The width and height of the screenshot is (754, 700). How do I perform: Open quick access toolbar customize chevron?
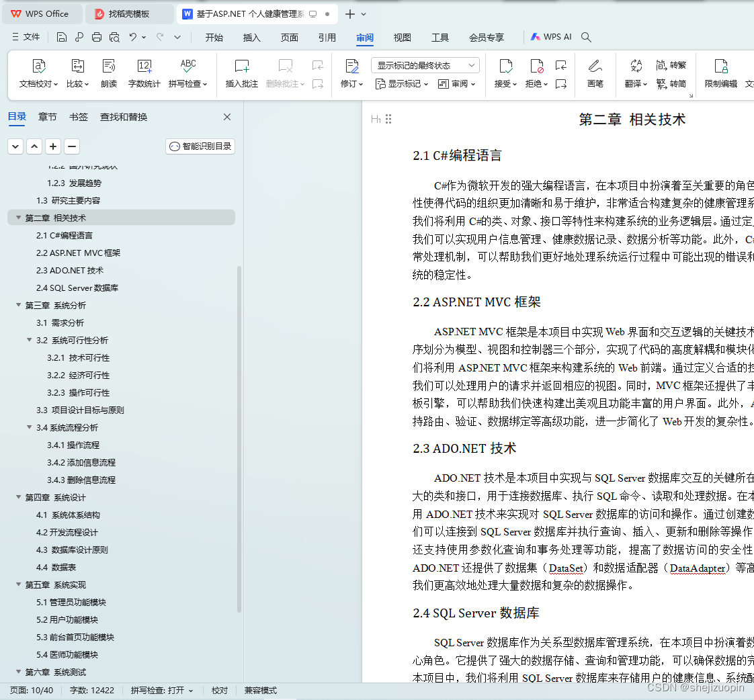pos(177,37)
